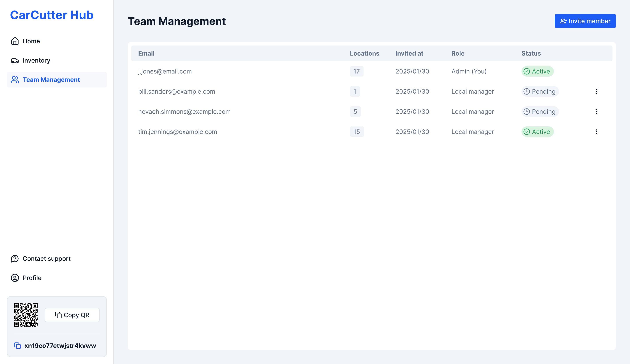Select Team Management sidebar item
Image resolution: width=630 pixels, height=364 pixels.
[x=57, y=80]
